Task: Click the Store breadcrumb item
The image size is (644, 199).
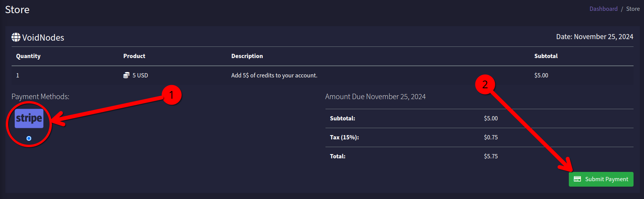Action: [633, 9]
